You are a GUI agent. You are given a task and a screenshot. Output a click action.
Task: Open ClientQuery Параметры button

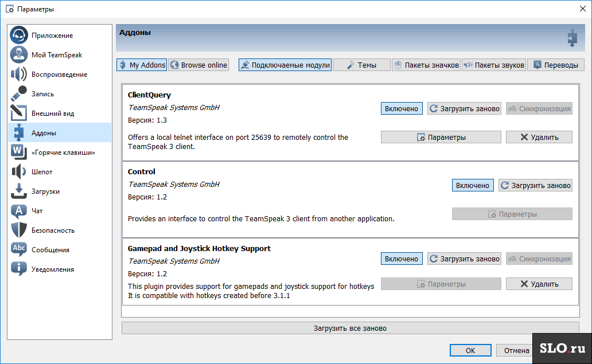(441, 138)
